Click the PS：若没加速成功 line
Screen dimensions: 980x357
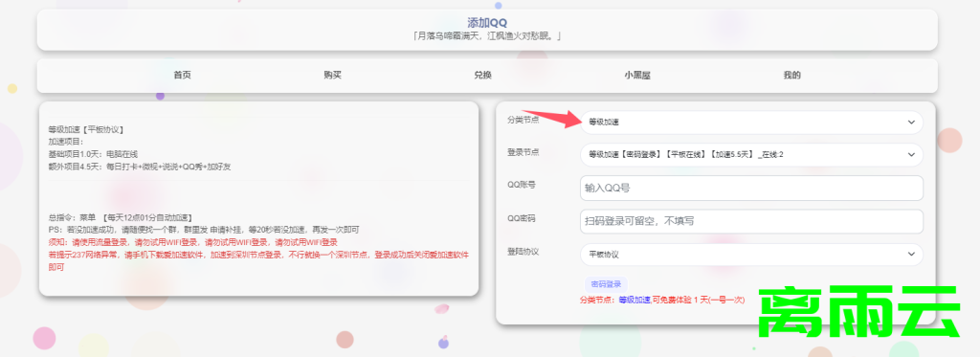pyautogui.click(x=204, y=230)
